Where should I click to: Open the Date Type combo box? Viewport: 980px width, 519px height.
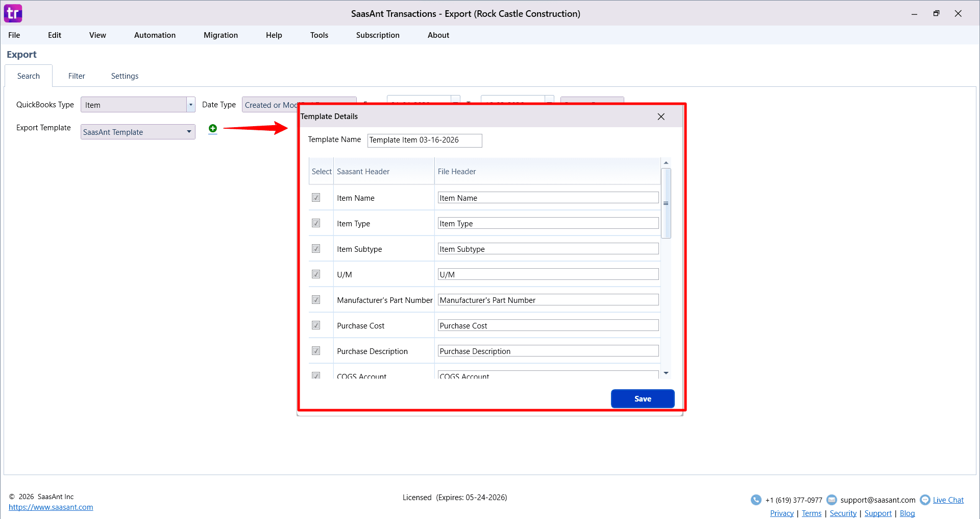tap(271, 105)
